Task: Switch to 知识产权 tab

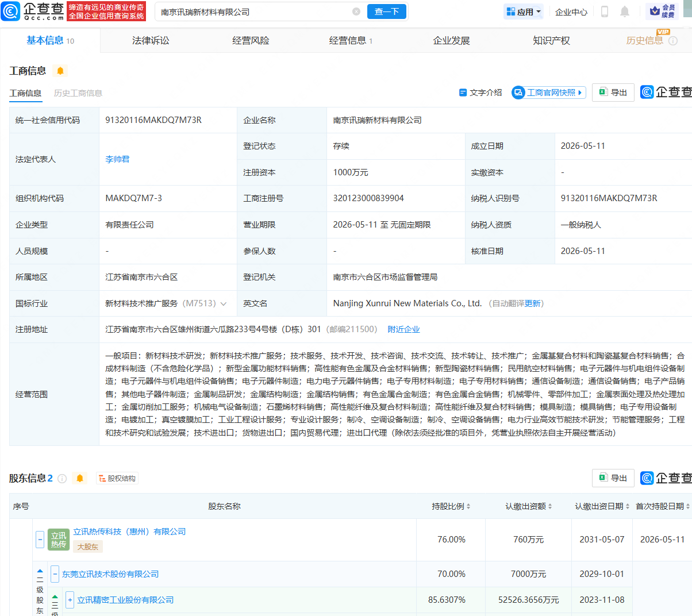Action: click(x=551, y=40)
